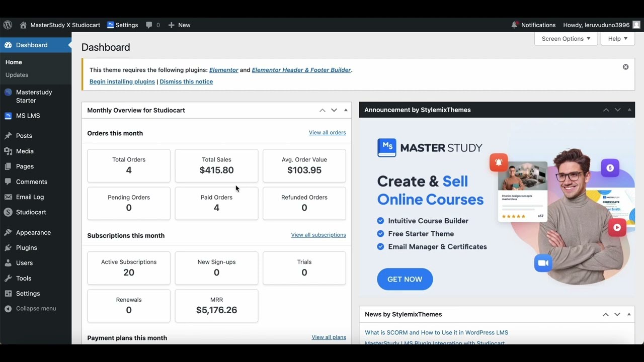Click the Avg. Order Value $103.95 card
This screenshot has width=644, height=362.
click(304, 166)
